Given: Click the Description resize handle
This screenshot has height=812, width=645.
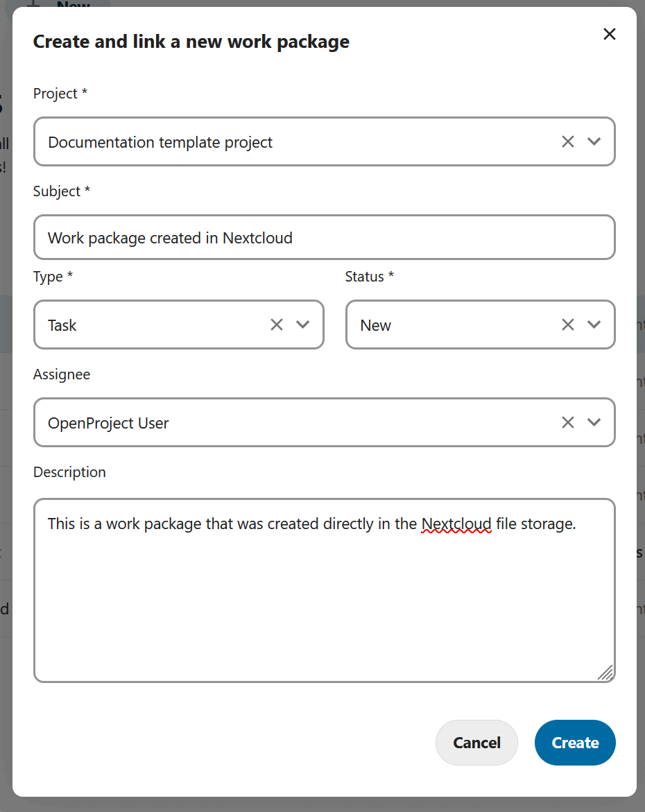Looking at the screenshot, I should click(607, 671).
